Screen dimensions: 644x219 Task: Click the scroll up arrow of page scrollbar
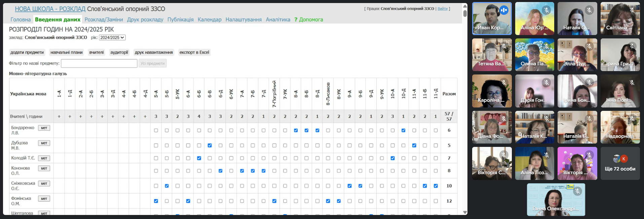pos(465,6)
